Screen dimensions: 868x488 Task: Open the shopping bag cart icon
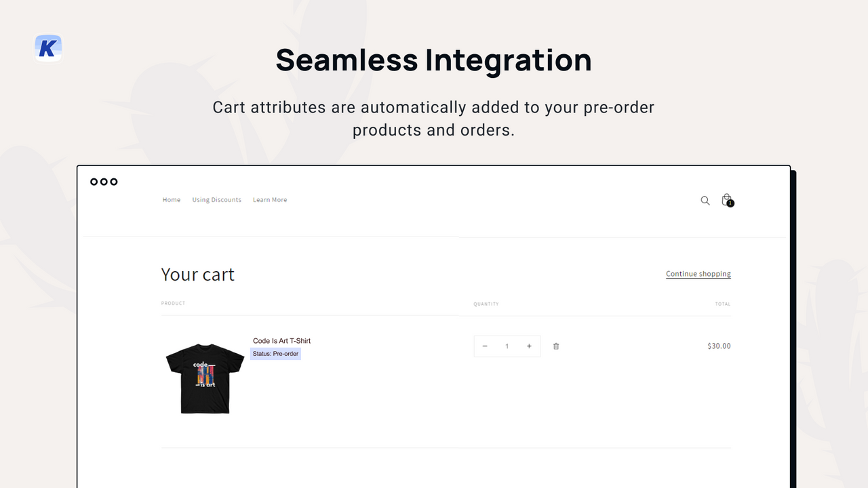(x=726, y=199)
